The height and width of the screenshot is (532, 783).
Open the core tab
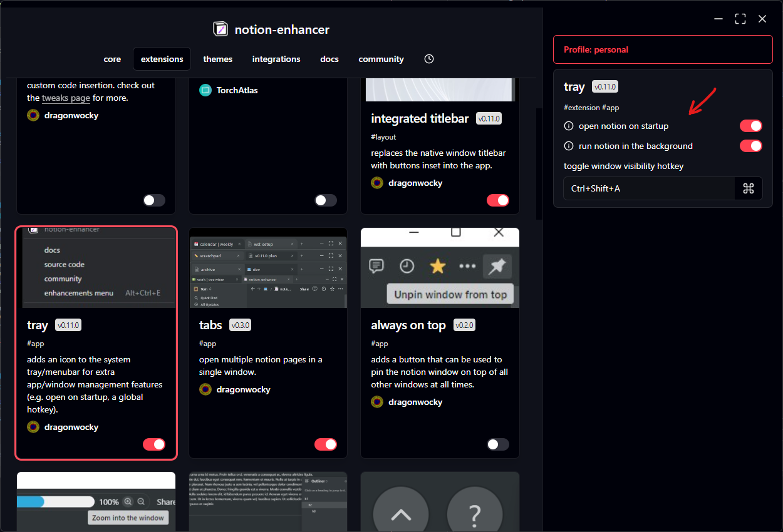click(111, 58)
